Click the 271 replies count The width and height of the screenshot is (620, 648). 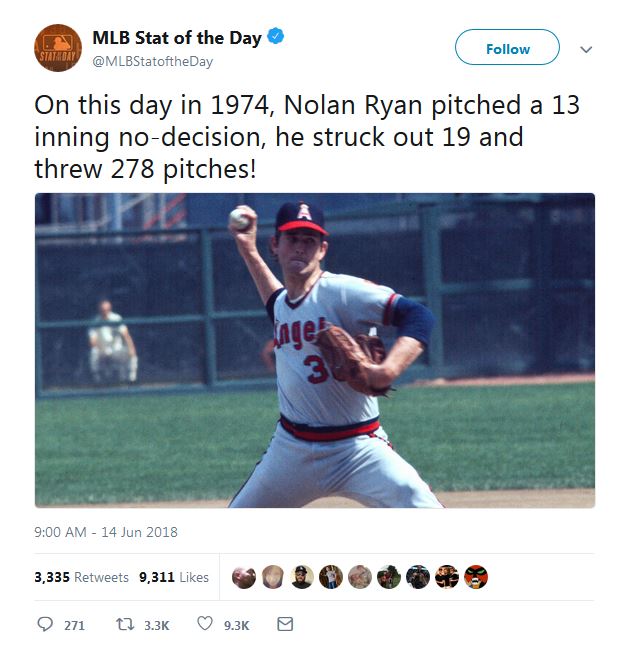coord(74,625)
